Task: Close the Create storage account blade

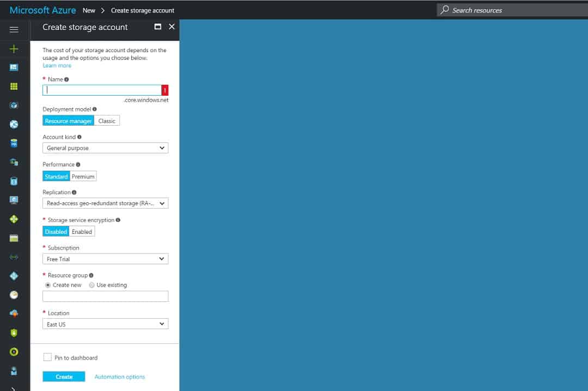Action: click(171, 27)
